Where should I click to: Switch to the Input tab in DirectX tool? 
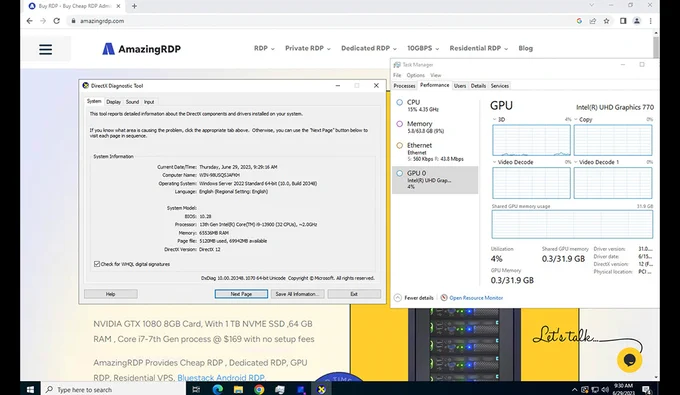pyautogui.click(x=149, y=102)
